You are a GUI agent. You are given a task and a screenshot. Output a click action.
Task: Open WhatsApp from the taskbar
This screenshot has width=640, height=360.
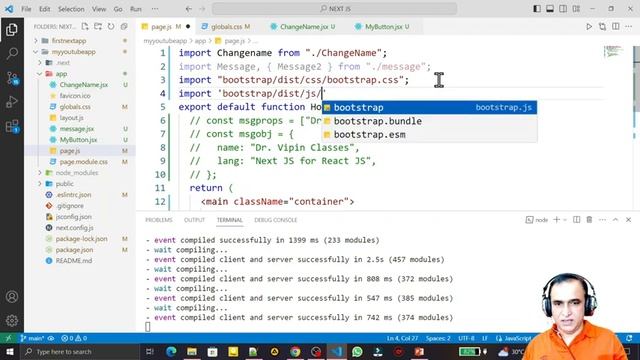(357, 351)
